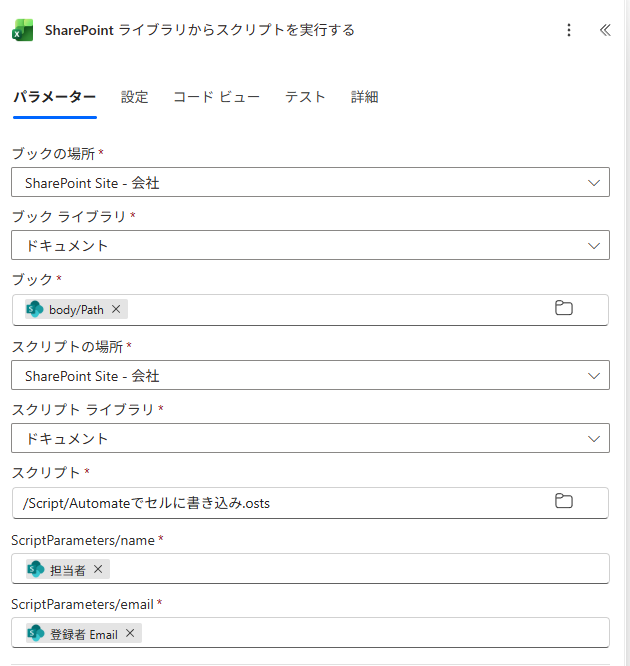The image size is (630, 666).
Task: Collapse the panel with the double chevron
Action: [604, 30]
